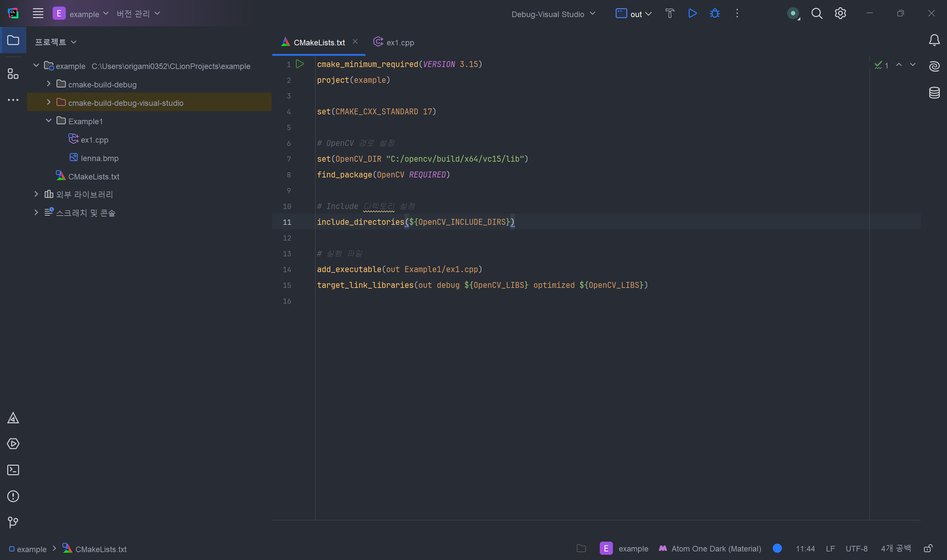Toggle the Project tool window folder icon
Screen dimensions: 947x560
pos(13,40)
